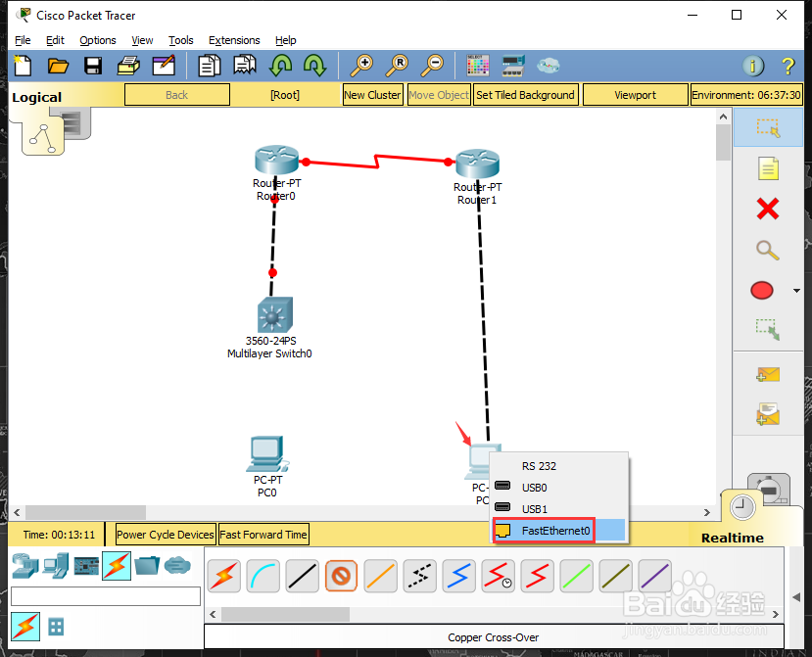
Task: Open a file with the folder icon
Action: pyautogui.click(x=58, y=66)
